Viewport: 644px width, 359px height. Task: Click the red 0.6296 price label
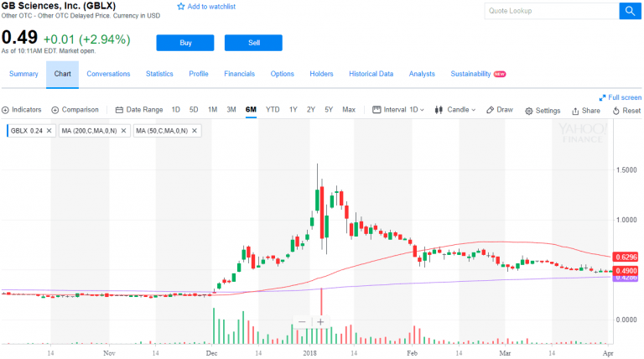pos(625,258)
